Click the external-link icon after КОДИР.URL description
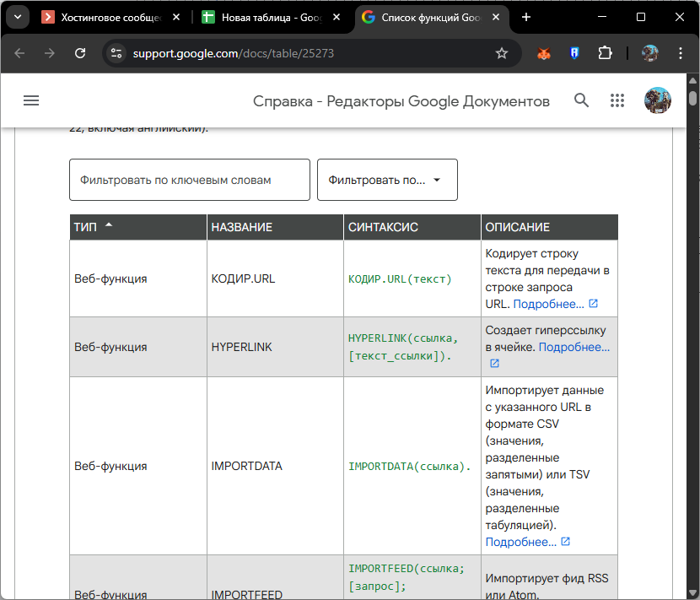This screenshot has width=700, height=600. (594, 303)
